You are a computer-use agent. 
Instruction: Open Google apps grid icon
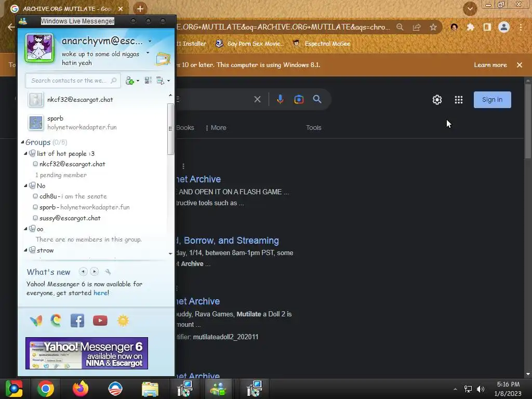coord(459,100)
